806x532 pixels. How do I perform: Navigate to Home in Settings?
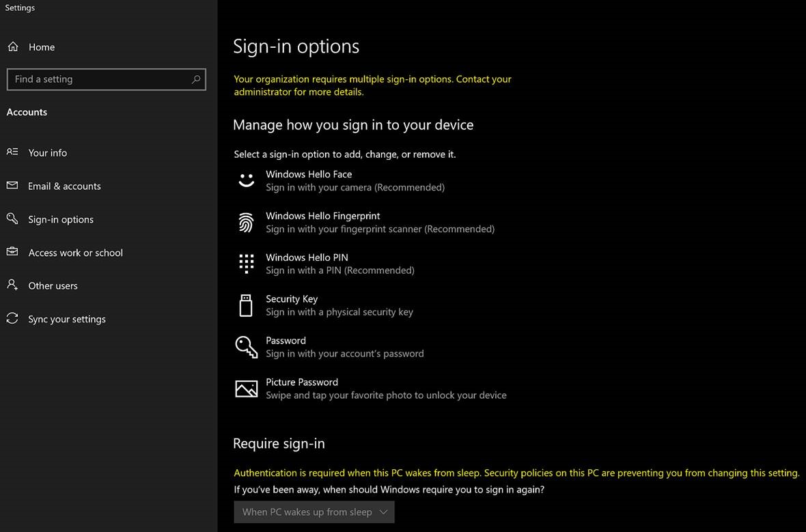pos(42,46)
